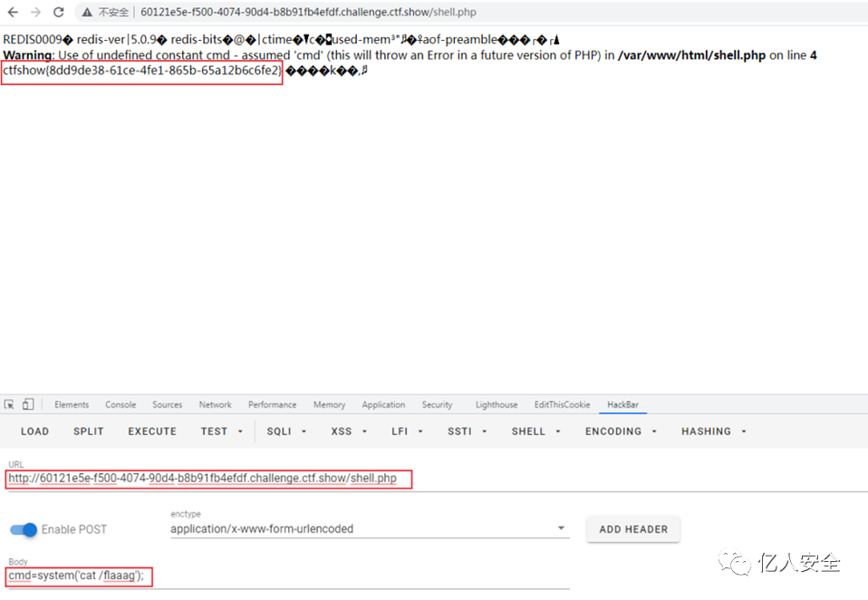Viewport: 868px width, 600px height.
Task: Select the HackBar tab
Action: pyautogui.click(x=622, y=404)
